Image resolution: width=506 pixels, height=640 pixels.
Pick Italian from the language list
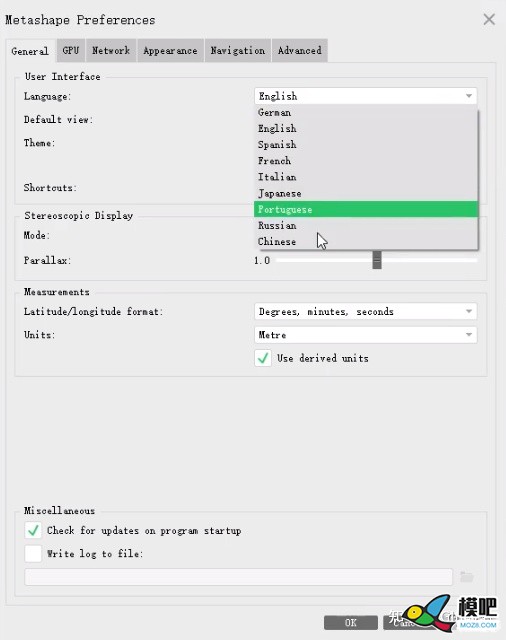click(366, 177)
